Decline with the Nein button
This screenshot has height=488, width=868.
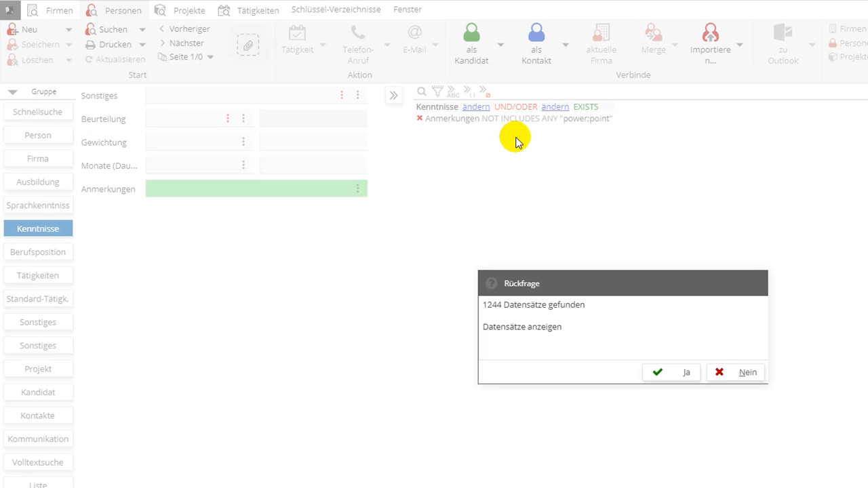tap(736, 372)
